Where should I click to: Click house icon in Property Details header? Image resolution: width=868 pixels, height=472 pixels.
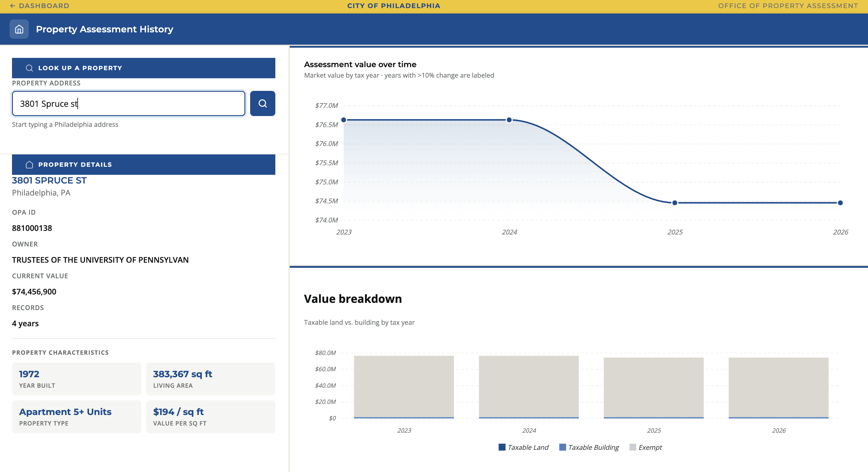(29, 164)
